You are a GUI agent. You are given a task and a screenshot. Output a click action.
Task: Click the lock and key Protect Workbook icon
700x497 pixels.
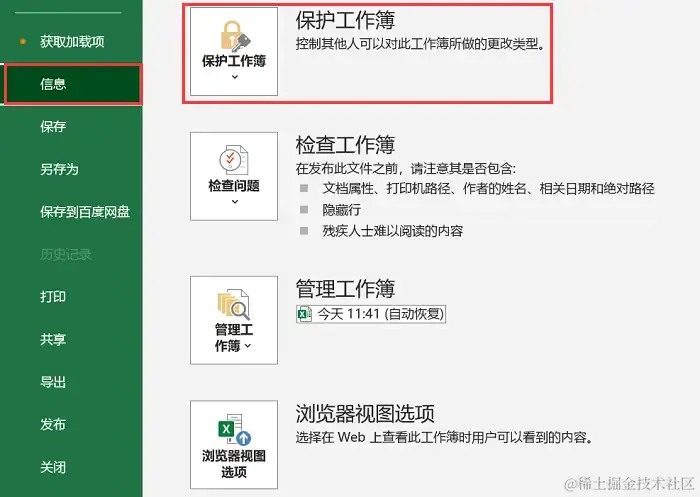pyautogui.click(x=235, y=36)
